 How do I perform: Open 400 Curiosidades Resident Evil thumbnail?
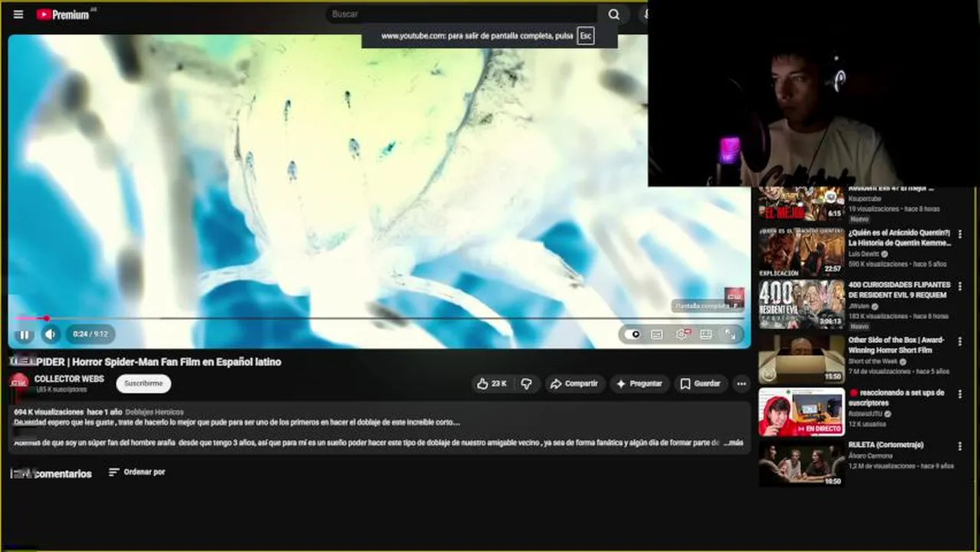pos(801,304)
